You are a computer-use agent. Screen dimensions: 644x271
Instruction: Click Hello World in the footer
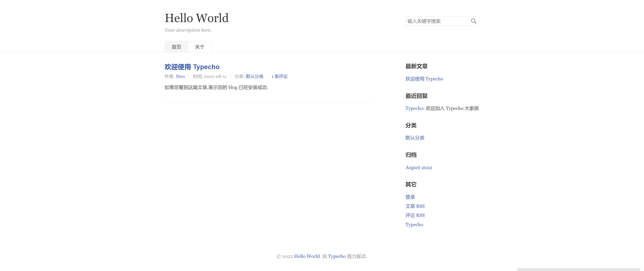pyautogui.click(x=307, y=256)
